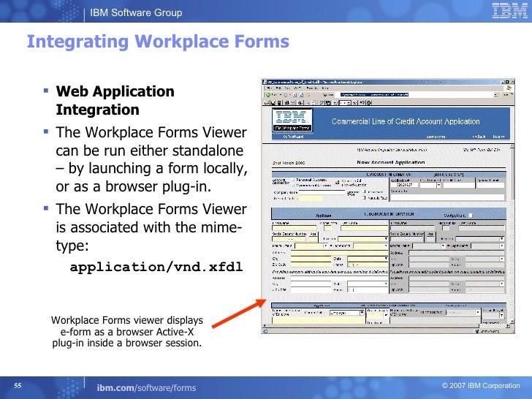Check the Personal Account checkbox
This screenshot has width=532, height=399.
pyautogui.click(x=292, y=180)
